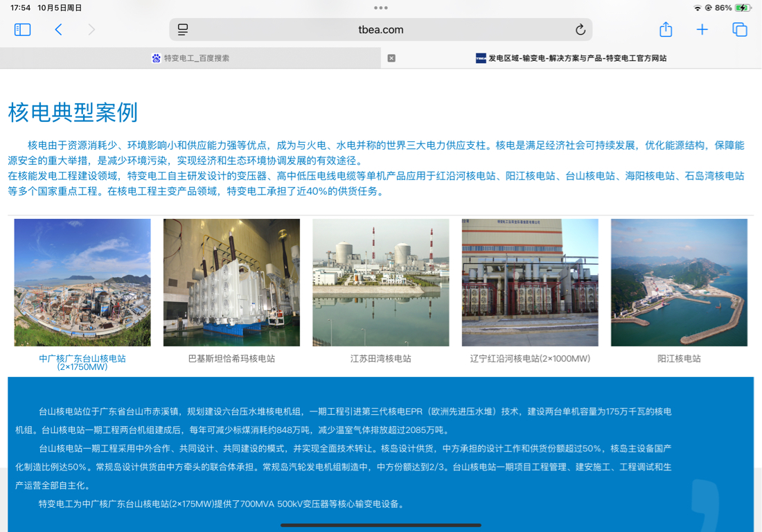Open the 辽宁红沿河核电站 photo
762x532 pixels.
[530, 282]
